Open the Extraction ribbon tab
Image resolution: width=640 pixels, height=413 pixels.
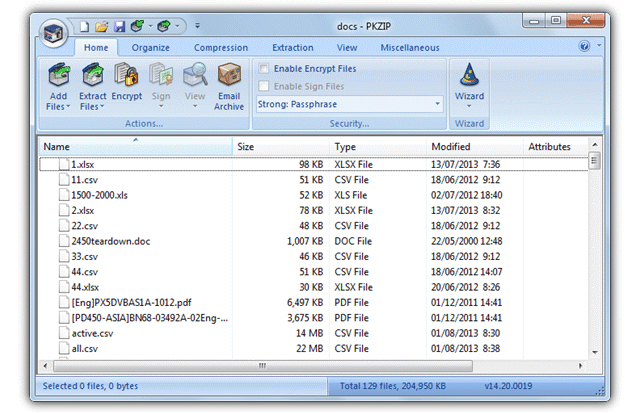coord(293,48)
